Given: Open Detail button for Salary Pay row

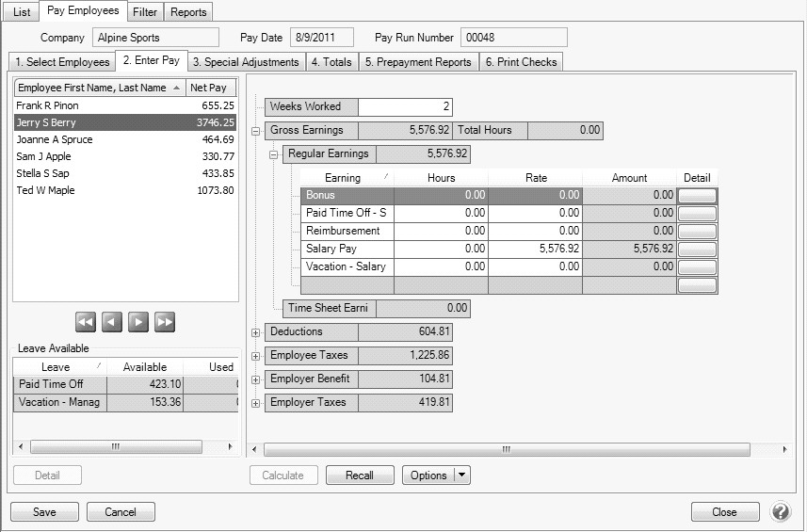Looking at the screenshot, I should pos(697,250).
